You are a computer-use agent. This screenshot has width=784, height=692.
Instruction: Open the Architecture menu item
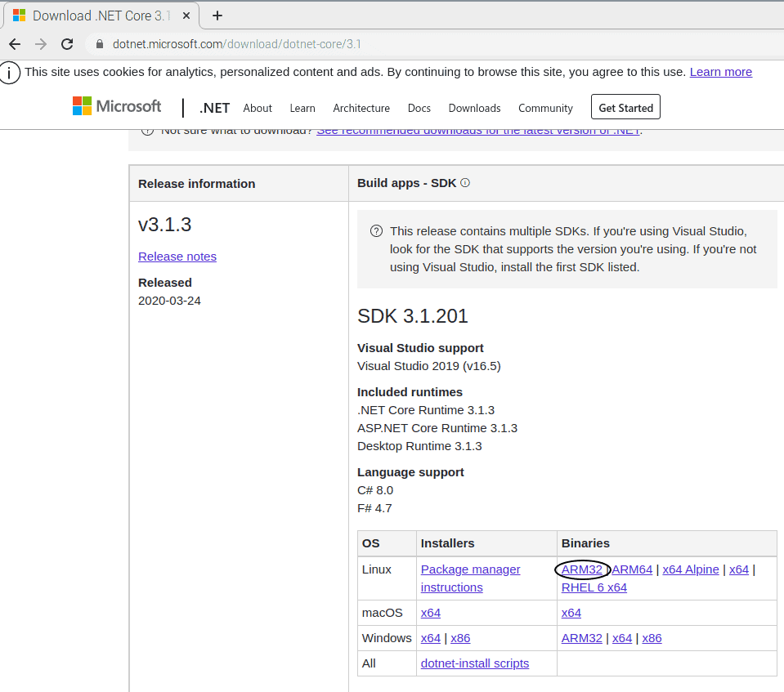(361, 108)
